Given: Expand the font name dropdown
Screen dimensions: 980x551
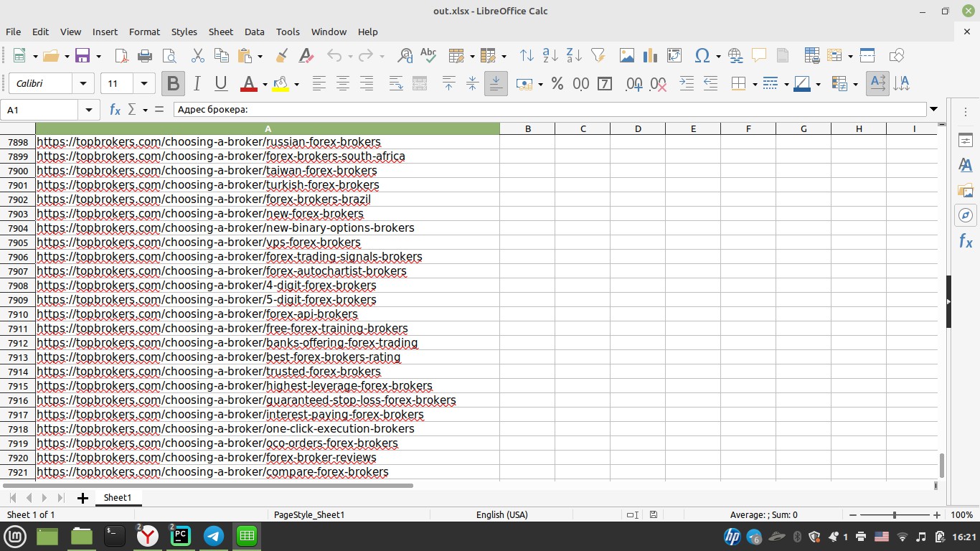Looking at the screenshot, I should [83, 84].
